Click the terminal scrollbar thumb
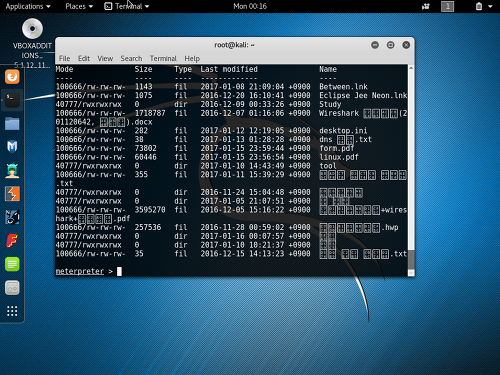The width and height of the screenshot is (500, 375). click(411, 259)
